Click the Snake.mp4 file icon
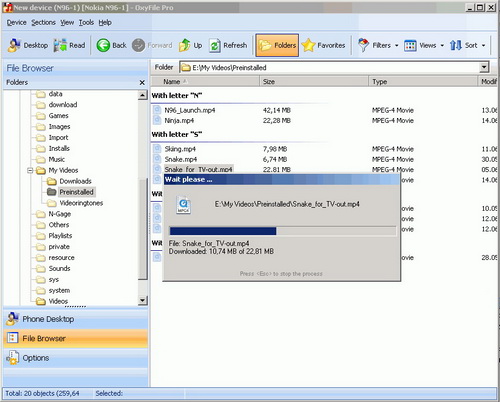Viewport: 500px width, 402px height. [157, 159]
